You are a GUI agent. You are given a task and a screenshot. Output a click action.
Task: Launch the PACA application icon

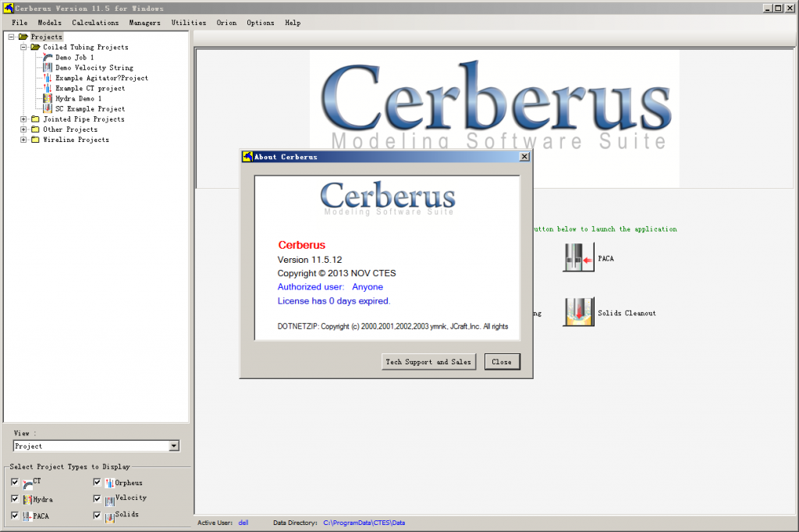[578, 257]
